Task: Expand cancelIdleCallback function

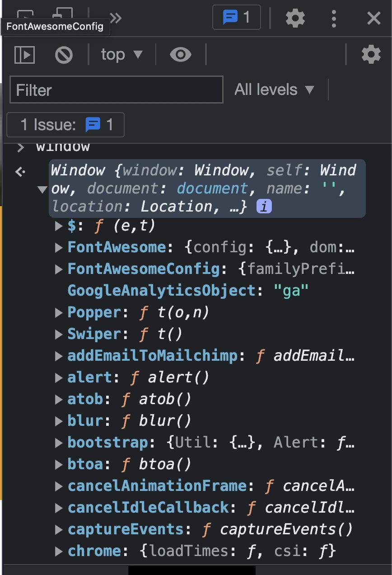Action: 59,508
